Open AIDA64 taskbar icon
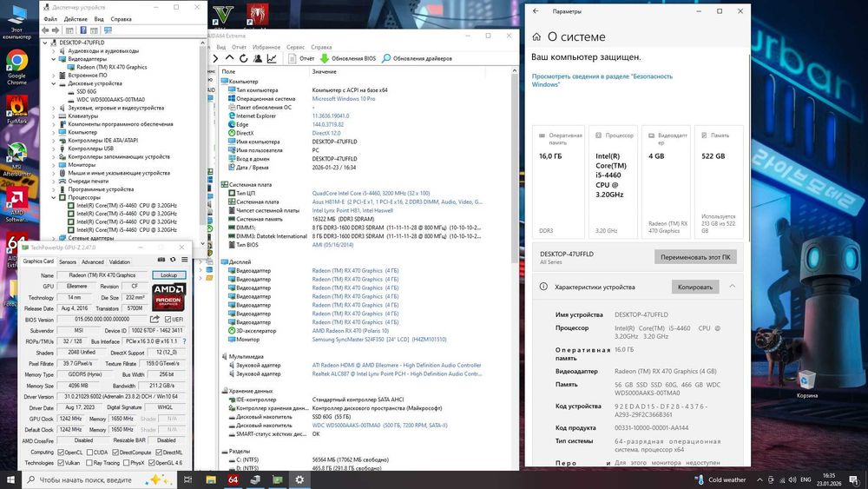Screen dimensions: 868x489 pos(233,479)
